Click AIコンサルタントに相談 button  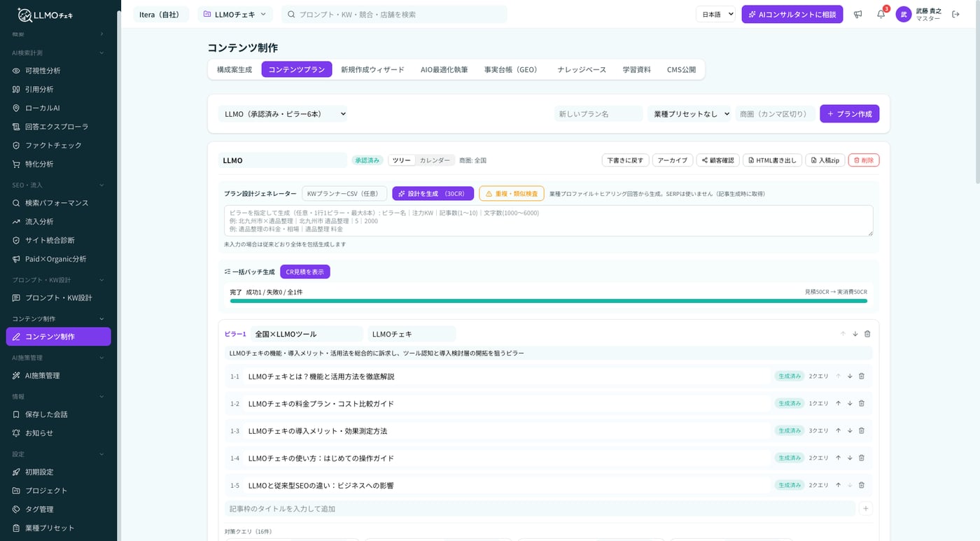click(x=792, y=14)
